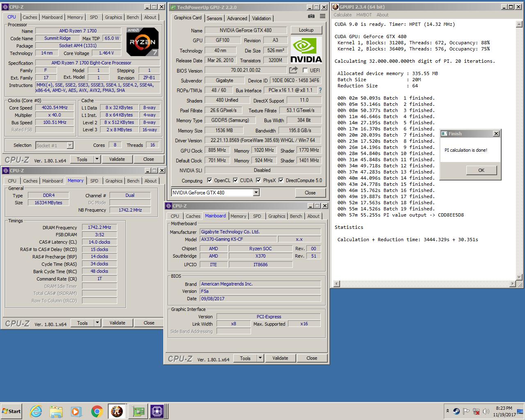
Task: Click the BIOS version share/export icon
Action: [x=293, y=70]
